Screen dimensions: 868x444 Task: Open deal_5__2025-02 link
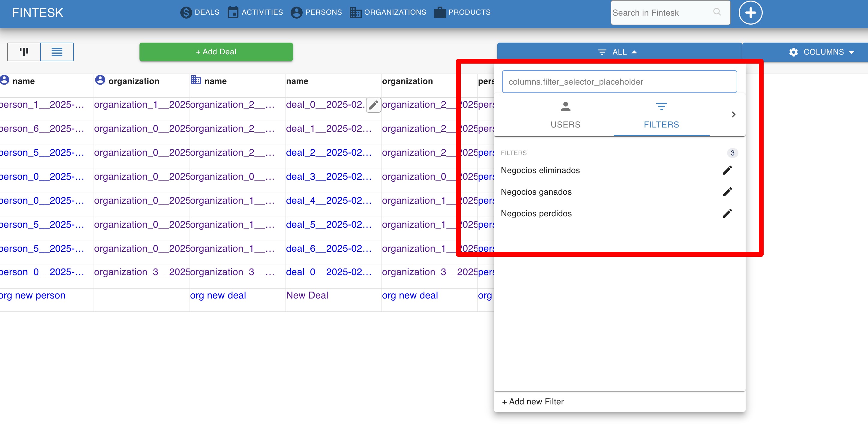pos(328,224)
